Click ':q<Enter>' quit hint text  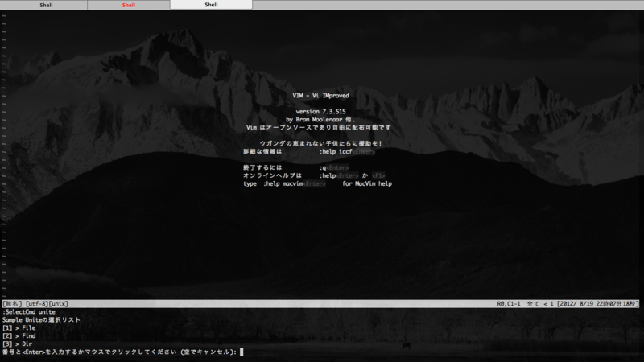pyautogui.click(x=334, y=167)
